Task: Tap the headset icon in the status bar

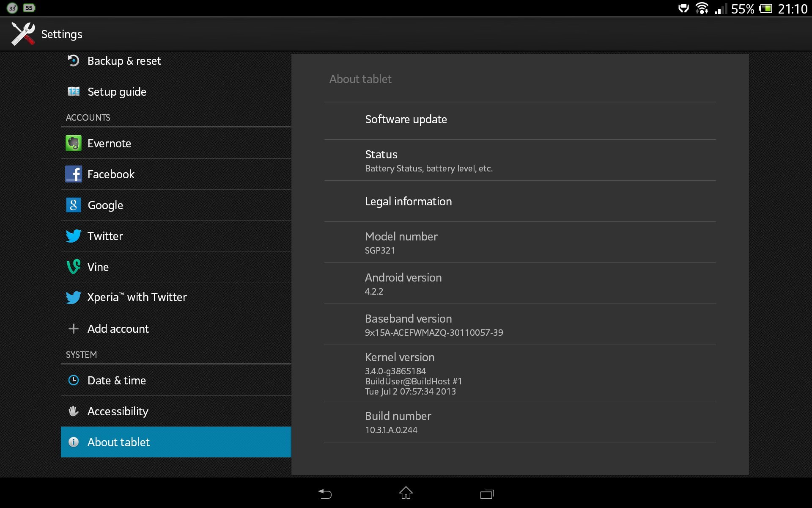Action: coord(683,8)
